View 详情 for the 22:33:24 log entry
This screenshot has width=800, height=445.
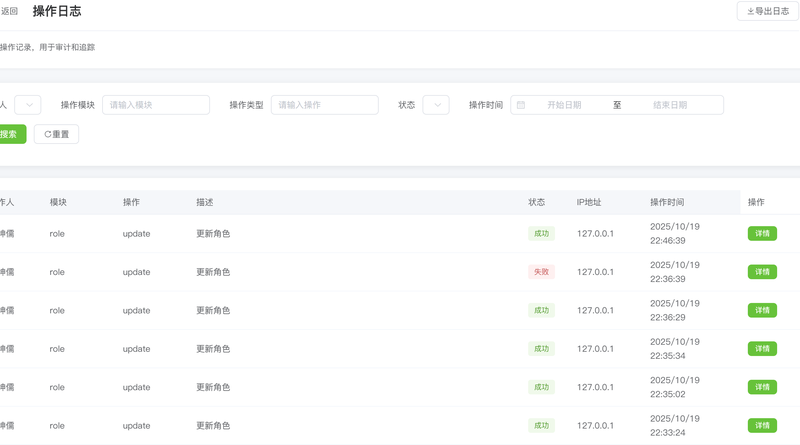762,426
